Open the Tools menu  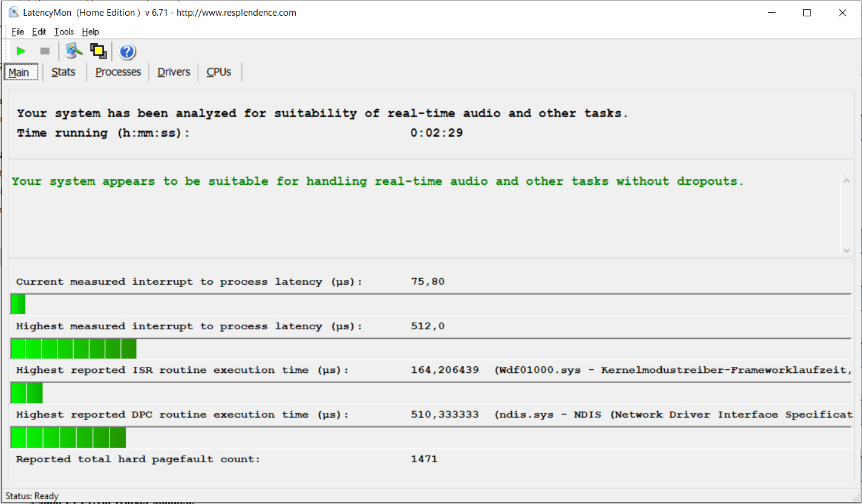click(x=64, y=31)
